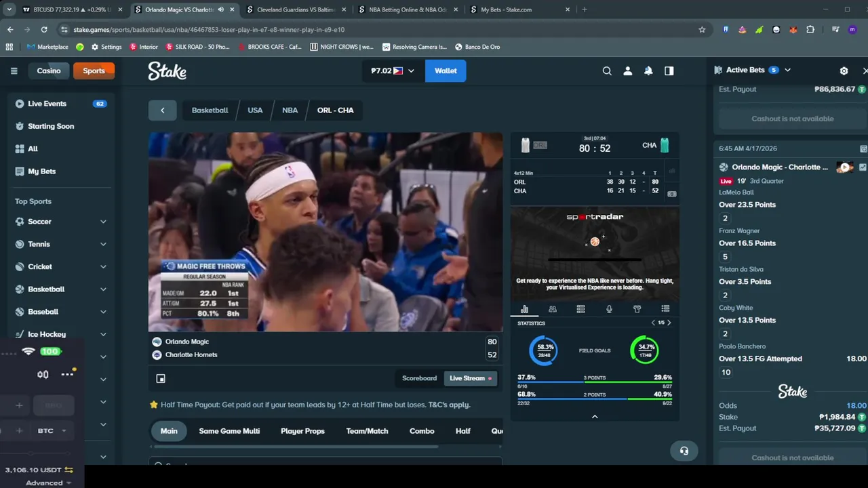Click the back arrow beside Basketball breadcrumb
This screenshot has width=868, height=488.
point(163,110)
